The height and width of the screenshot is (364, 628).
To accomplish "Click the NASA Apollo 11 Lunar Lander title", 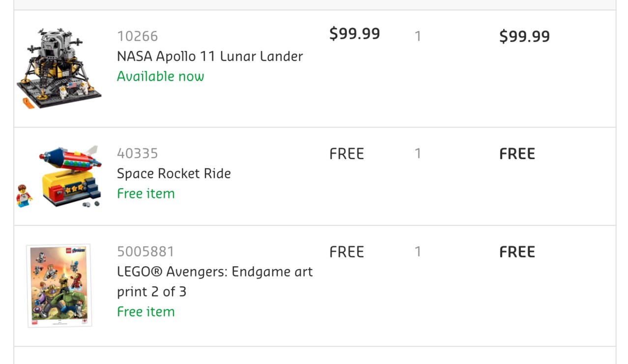I will point(210,56).
